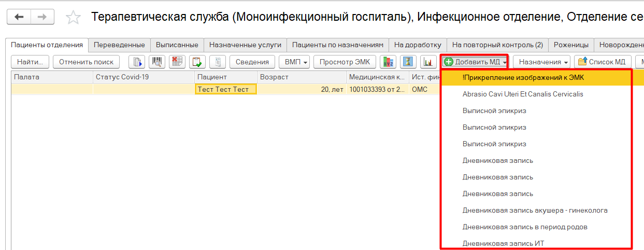Screen dimensions: 644x250
Task: Click the table with red cross icon
Action: [177, 62]
